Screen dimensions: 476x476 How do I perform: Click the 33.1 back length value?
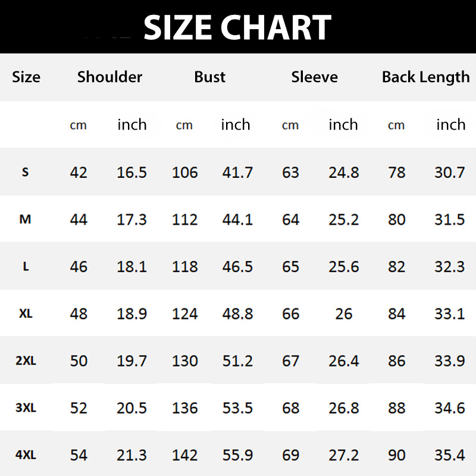[449, 314]
